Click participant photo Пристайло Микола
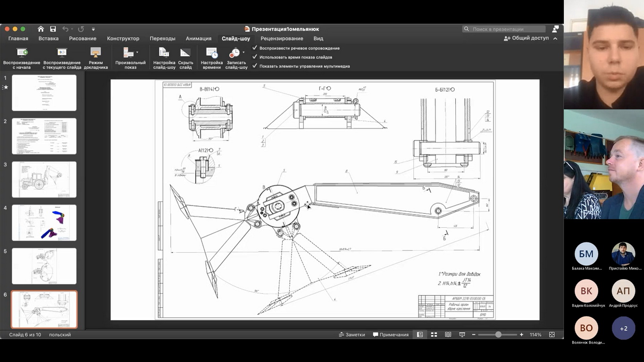 pyautogui.click(x=623, y=254)
